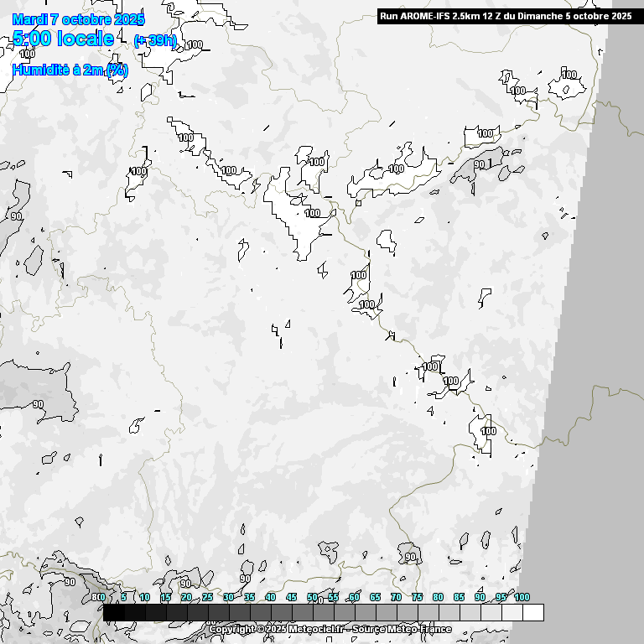Click the 90 value on the legend scale

pyautogui.click(x=480, y=597)
